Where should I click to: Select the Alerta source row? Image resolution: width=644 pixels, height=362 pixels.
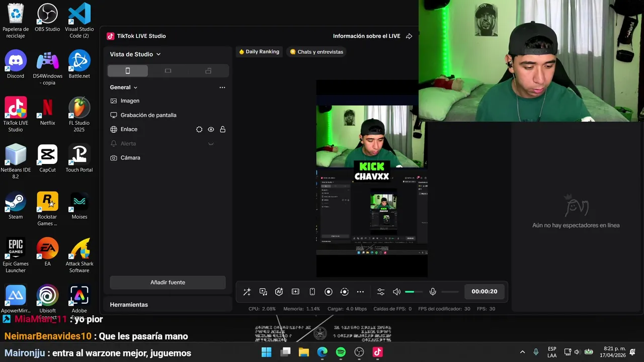click(x=168, y=144)
